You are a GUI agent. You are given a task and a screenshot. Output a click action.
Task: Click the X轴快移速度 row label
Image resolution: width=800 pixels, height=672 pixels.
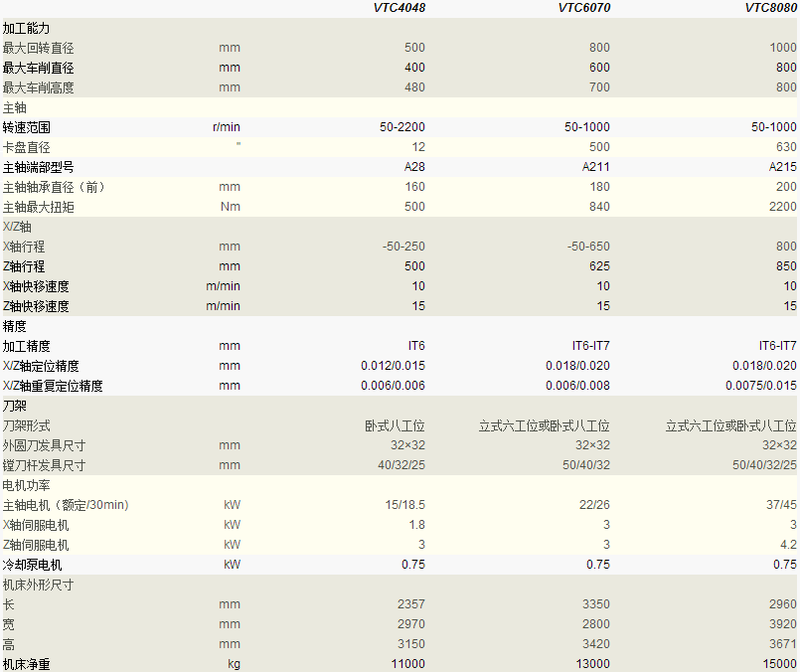pos(36,286)
